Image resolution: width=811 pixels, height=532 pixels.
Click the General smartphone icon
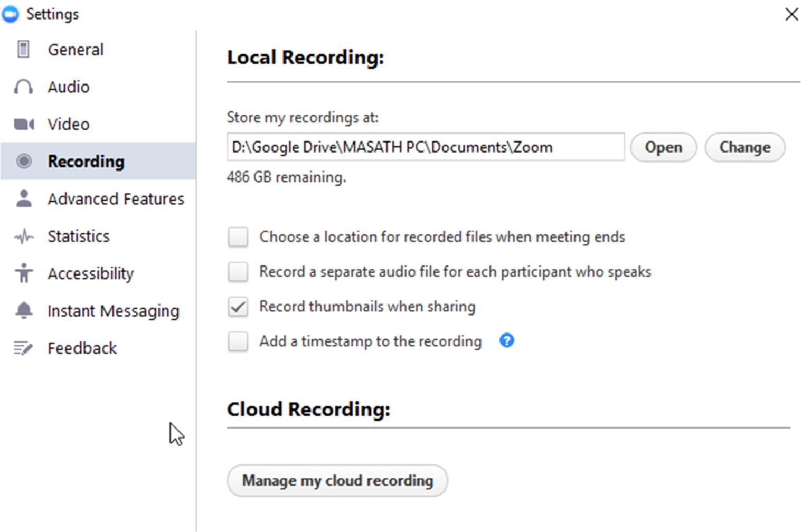[x=22, y=49]
